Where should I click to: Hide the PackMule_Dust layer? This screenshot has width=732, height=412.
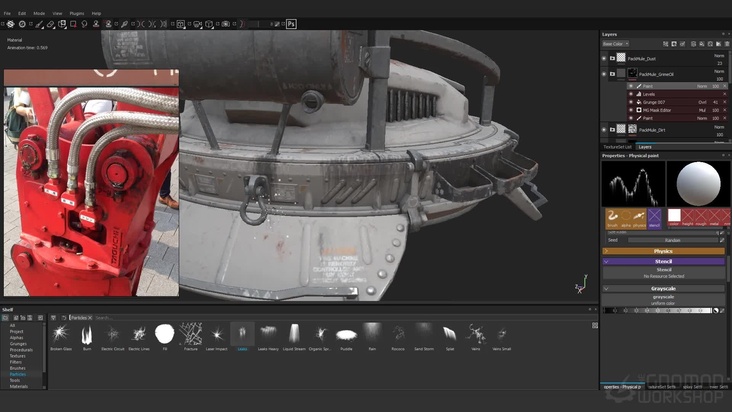tap(604, 59)
